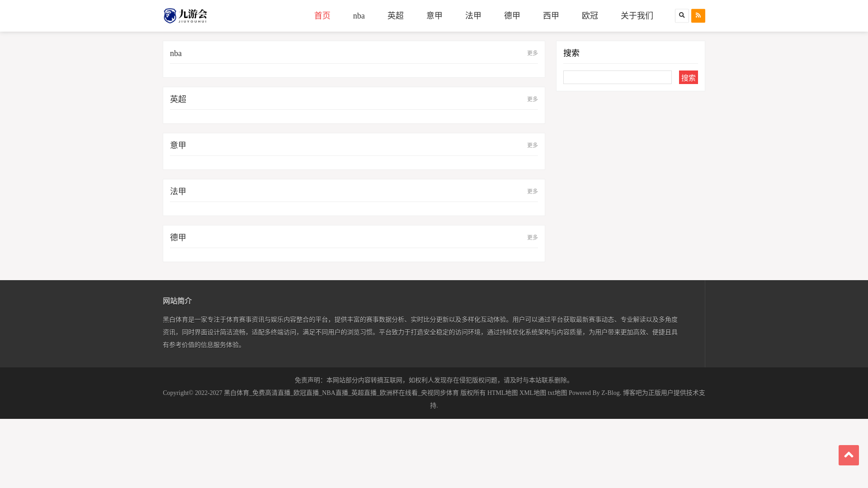This screenshot has height=488, width=868.
Task: Open the 英超 section heading
Action: coord(178,99)
